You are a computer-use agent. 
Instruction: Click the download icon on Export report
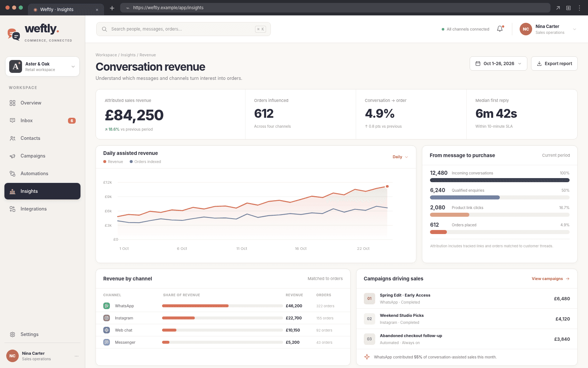[539, 64]
